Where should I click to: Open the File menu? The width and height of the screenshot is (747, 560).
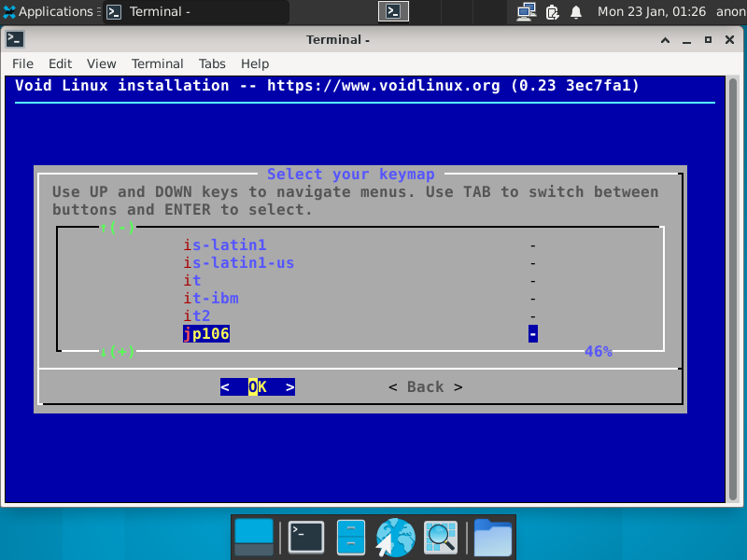[22, 63]
